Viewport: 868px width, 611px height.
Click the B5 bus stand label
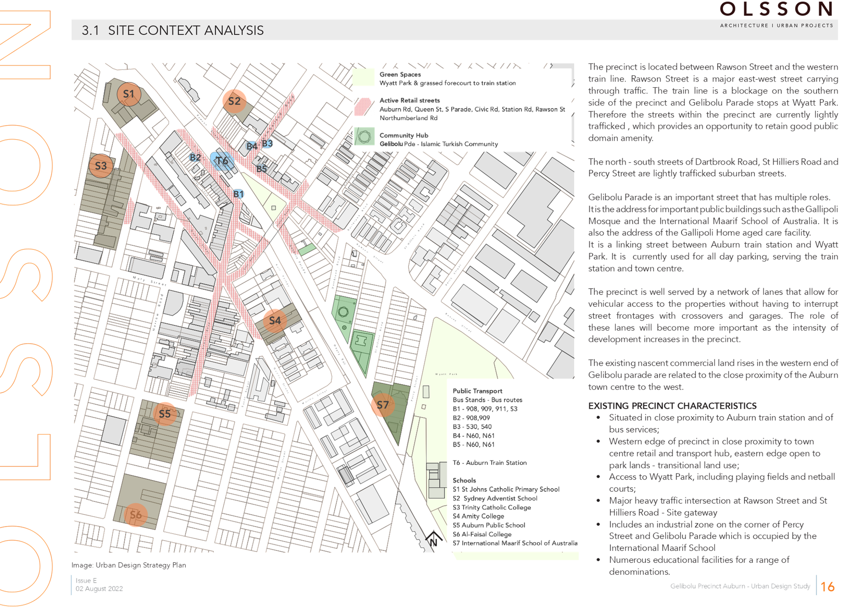[x=261, y=169]
